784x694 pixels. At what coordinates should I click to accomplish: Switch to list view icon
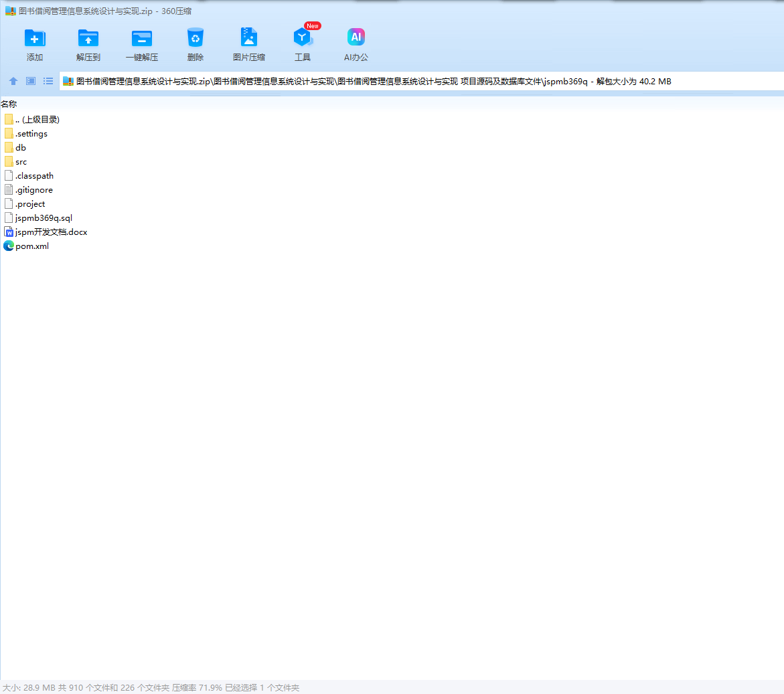coord(48,81)
